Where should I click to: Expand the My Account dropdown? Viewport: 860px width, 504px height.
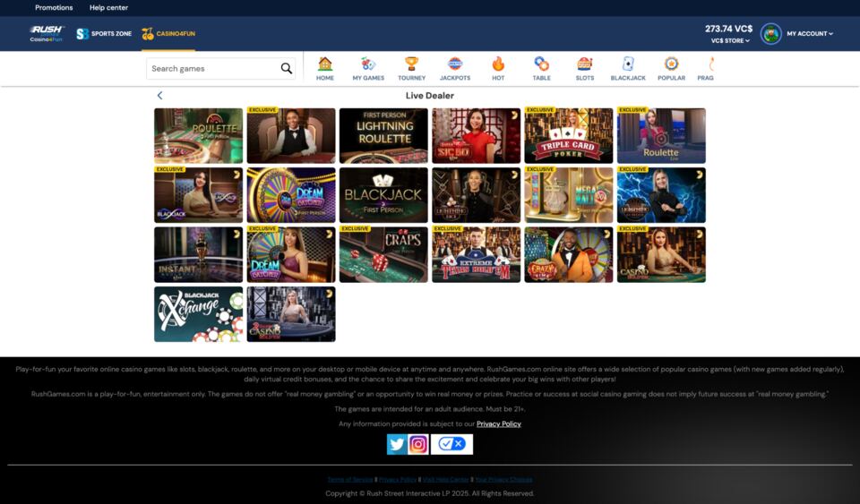[809, 34]
